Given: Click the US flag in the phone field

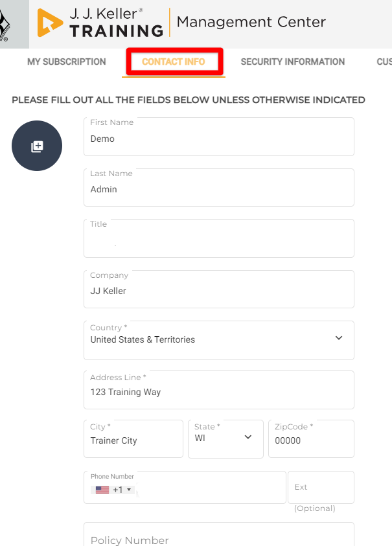Looking at the screenshot, I should [x=102, y=490].
